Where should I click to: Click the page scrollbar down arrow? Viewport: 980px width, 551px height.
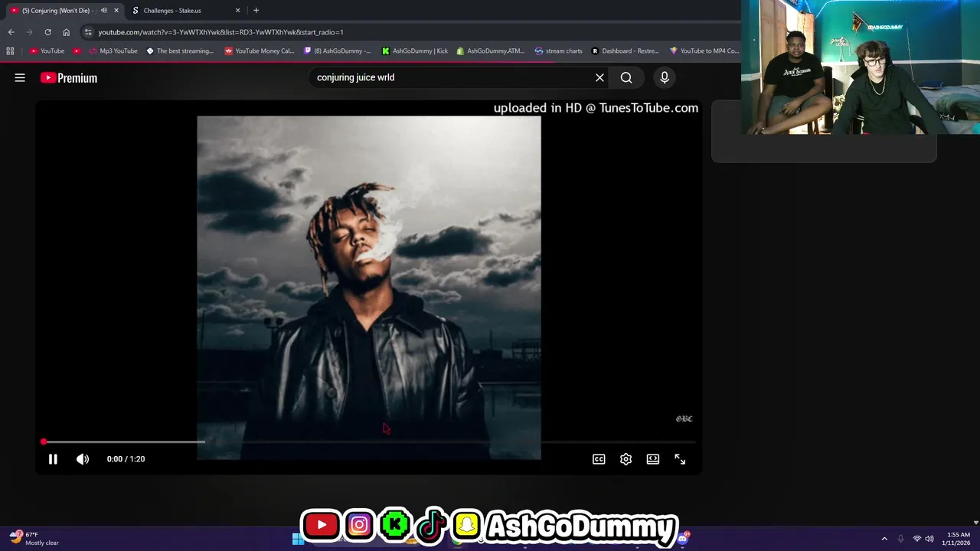click(975, 522)
